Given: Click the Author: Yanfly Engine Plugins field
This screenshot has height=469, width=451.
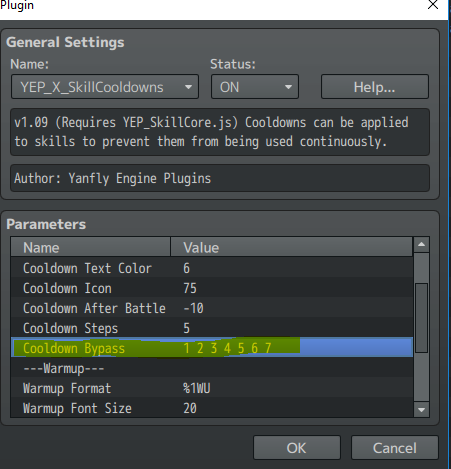Looking at the screenshot, I should (x=220, y=178).
